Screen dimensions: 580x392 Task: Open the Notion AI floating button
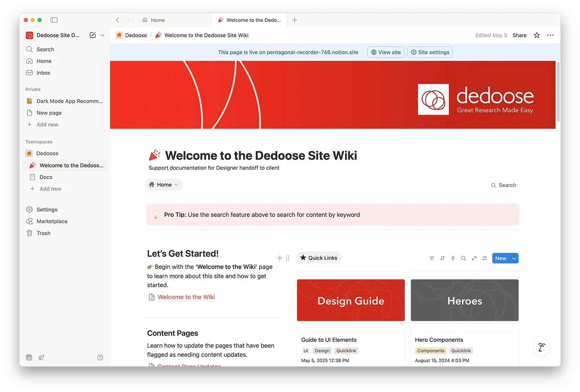(541, 347)
